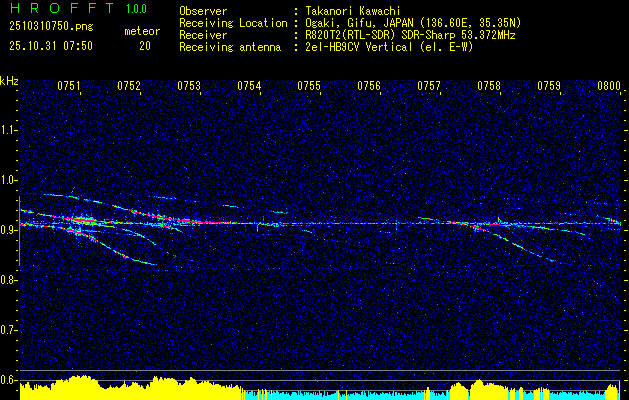Click the meteor label

(142, 31)
